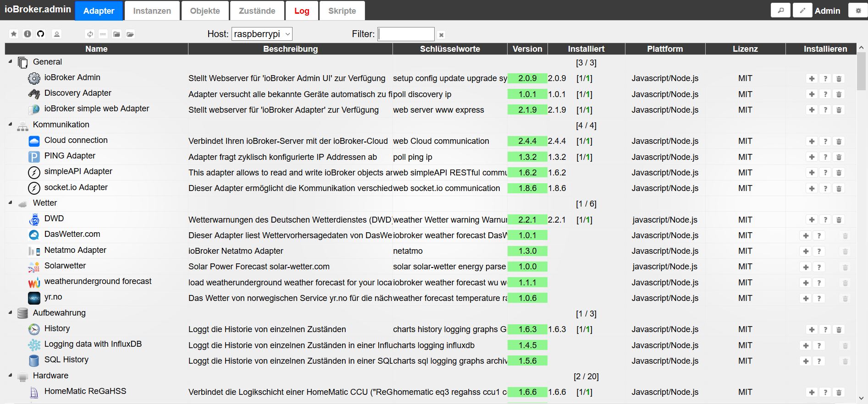
Task: Click the magnifier icon in the top bar
Action: pyautogui.click(x=781, y=10)
